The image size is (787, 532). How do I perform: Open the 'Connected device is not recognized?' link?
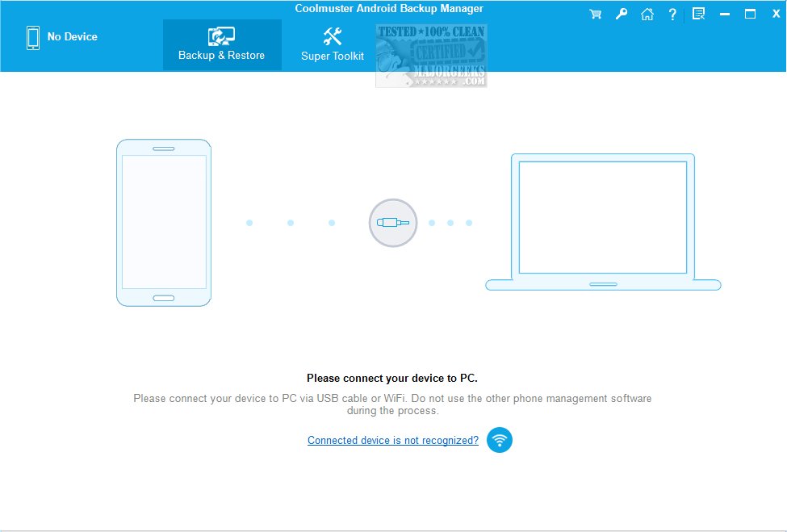[x=393, y=440]
